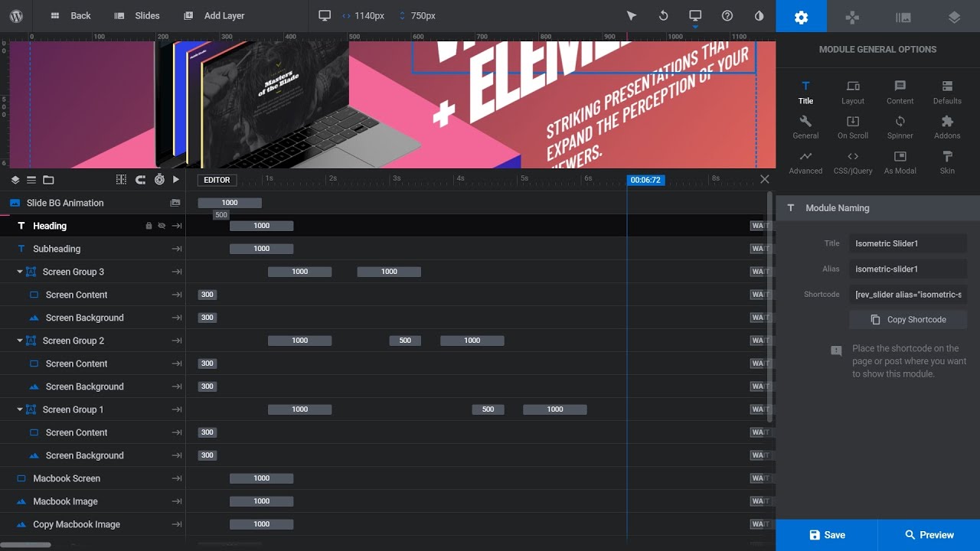Click the undo history icon
Screen dimensions: 980x551
click(663, 15)
